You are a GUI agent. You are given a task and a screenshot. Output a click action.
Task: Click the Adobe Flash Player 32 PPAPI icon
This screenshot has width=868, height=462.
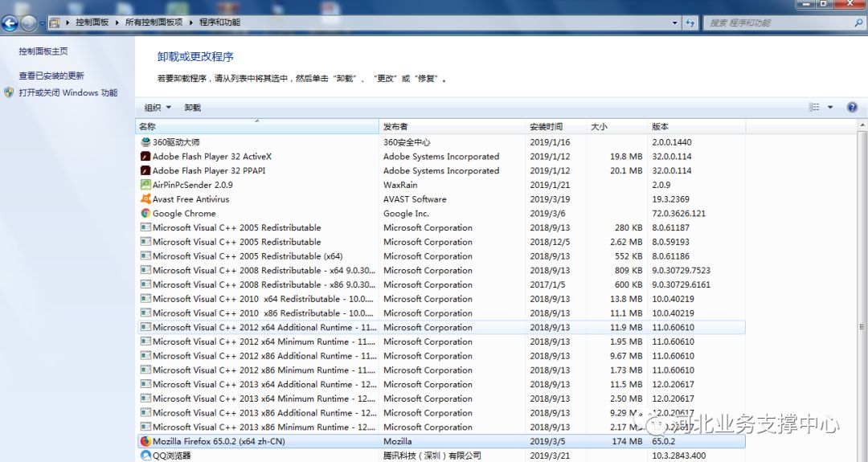[145, 170]
